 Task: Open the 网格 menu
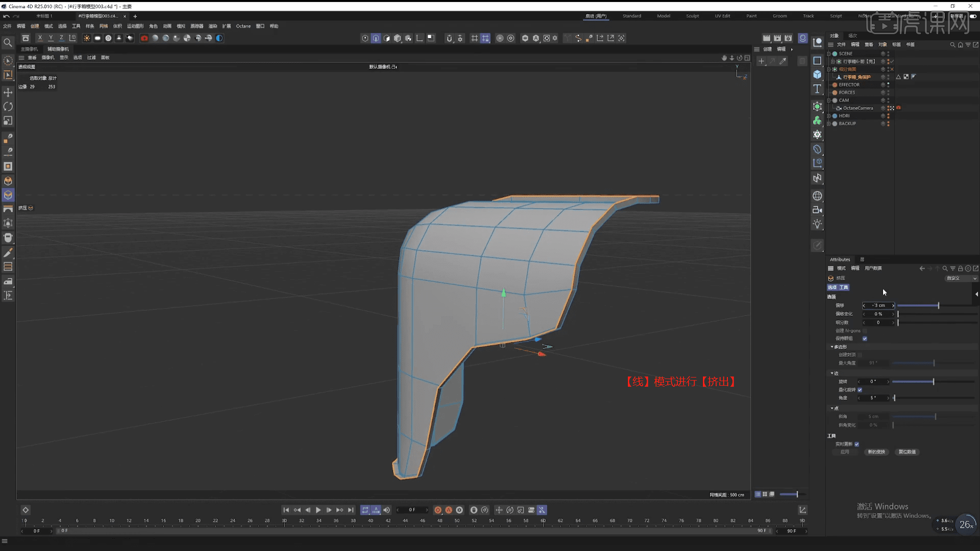104,26
